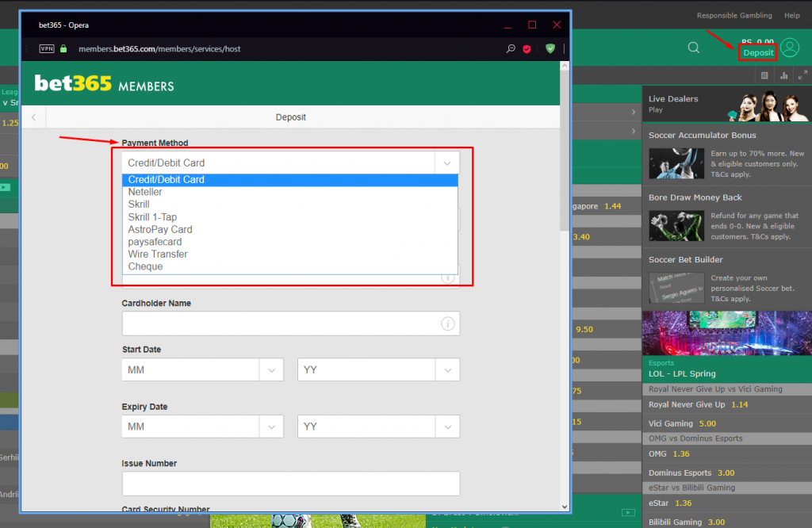Open the search magnifier on bet365 header
This screenshot has width=812, height=528.
pos(693,48)
